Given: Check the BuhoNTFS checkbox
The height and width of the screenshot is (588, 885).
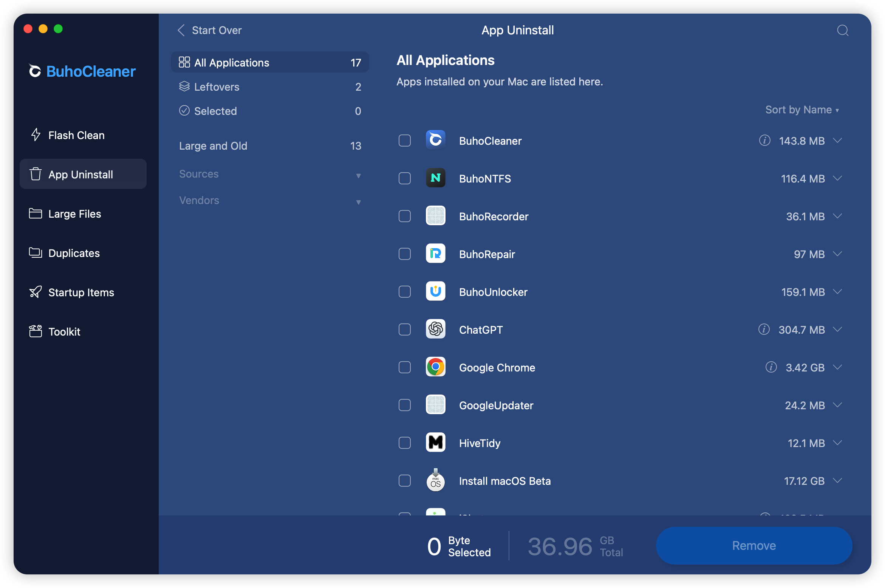Looking at the screenshot, I should [x=405, y=178].
